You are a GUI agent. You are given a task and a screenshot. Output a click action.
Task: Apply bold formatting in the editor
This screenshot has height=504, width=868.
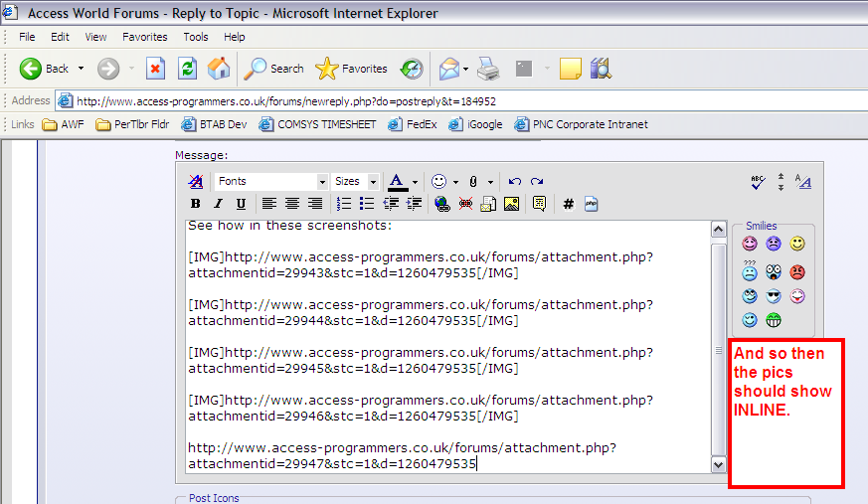(195, 204)
